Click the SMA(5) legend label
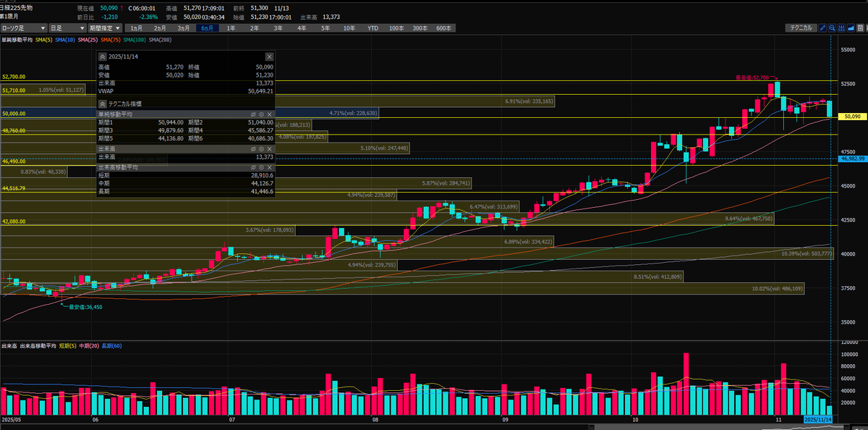Image resolution: width=868 pixels, height=430 pixels. click(x=43, y=40)
